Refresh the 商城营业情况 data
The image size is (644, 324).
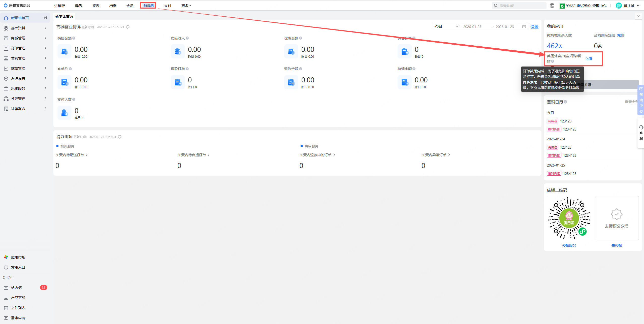(x=128, y=27)
